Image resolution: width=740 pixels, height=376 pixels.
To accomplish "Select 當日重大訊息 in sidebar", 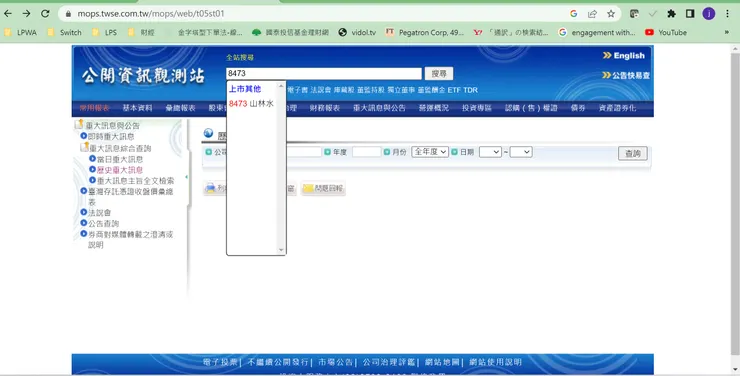I will (120, 159).
